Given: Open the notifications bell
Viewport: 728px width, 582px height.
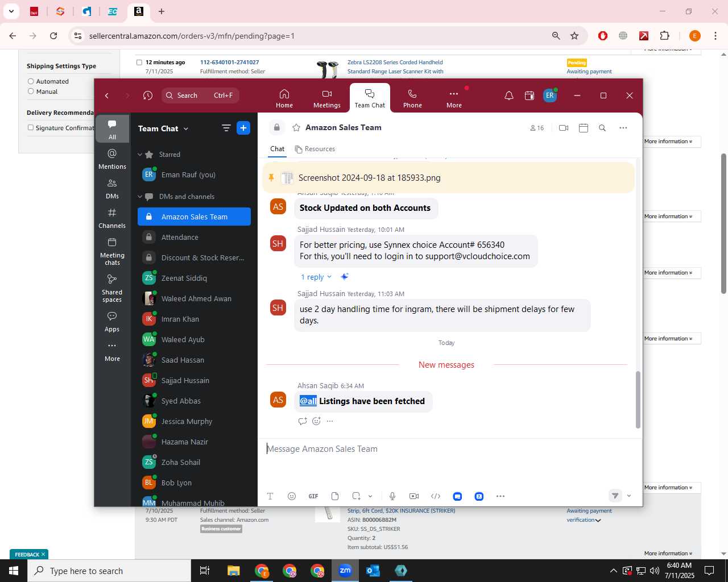Looking at the screenshot, I should pyautogui.click(x=509, y=95).
